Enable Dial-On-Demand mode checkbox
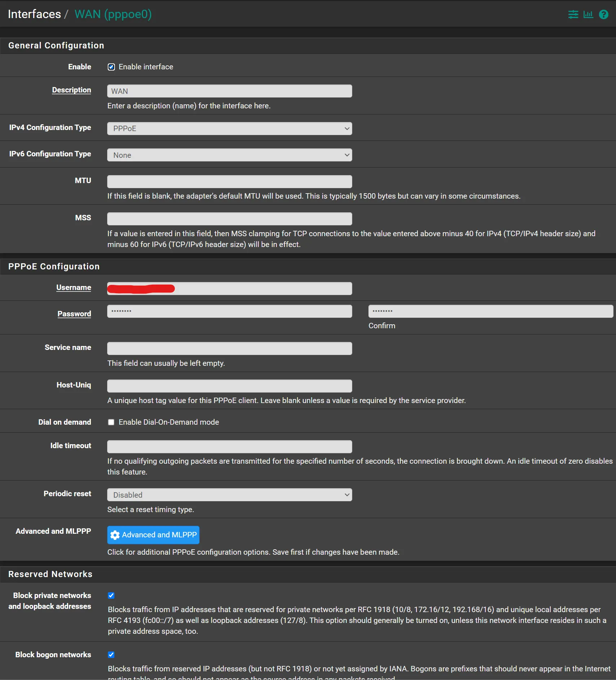The image size is (616, 680). click(111, 422)
